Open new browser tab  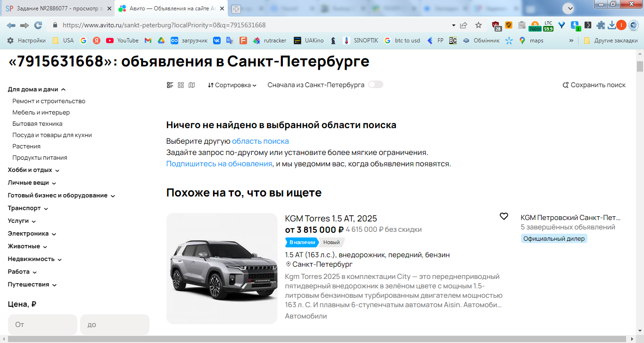[236, 8]
